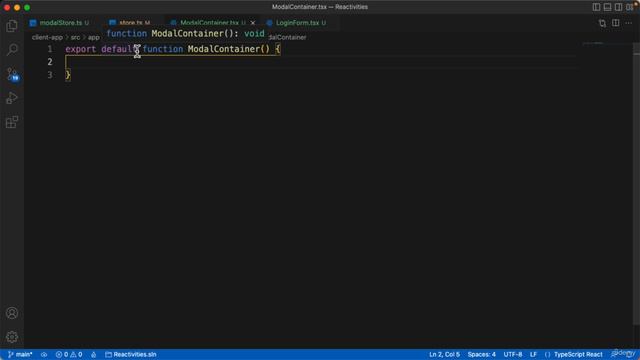
Task: Toggle primary sidebar layout icon
Action: click(596, 7)
